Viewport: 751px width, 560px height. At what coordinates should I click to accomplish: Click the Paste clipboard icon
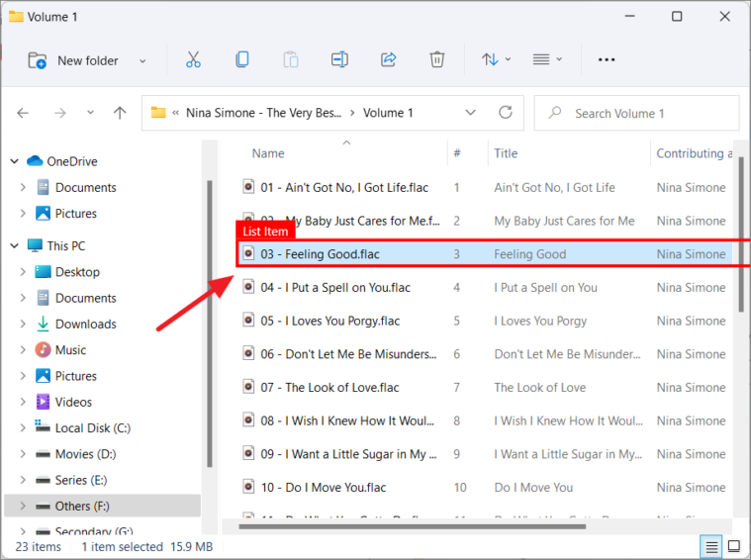tap(291, 60)
